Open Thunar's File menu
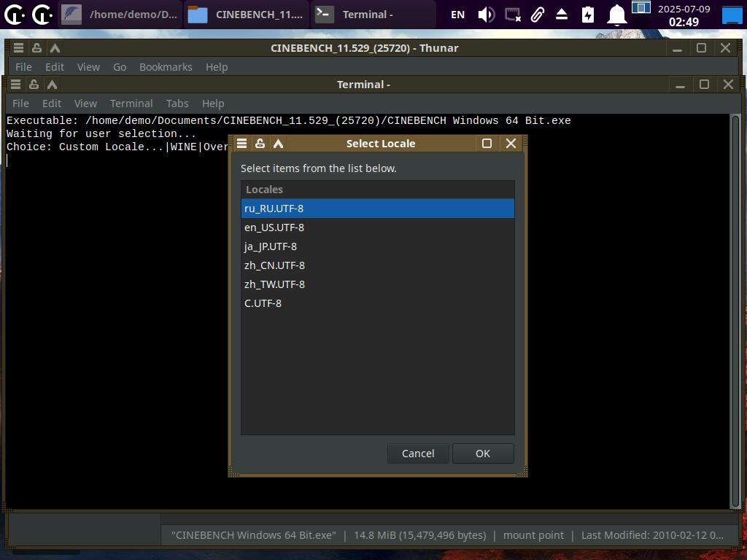This screenshot has height=560, width=747. (23, 67)
